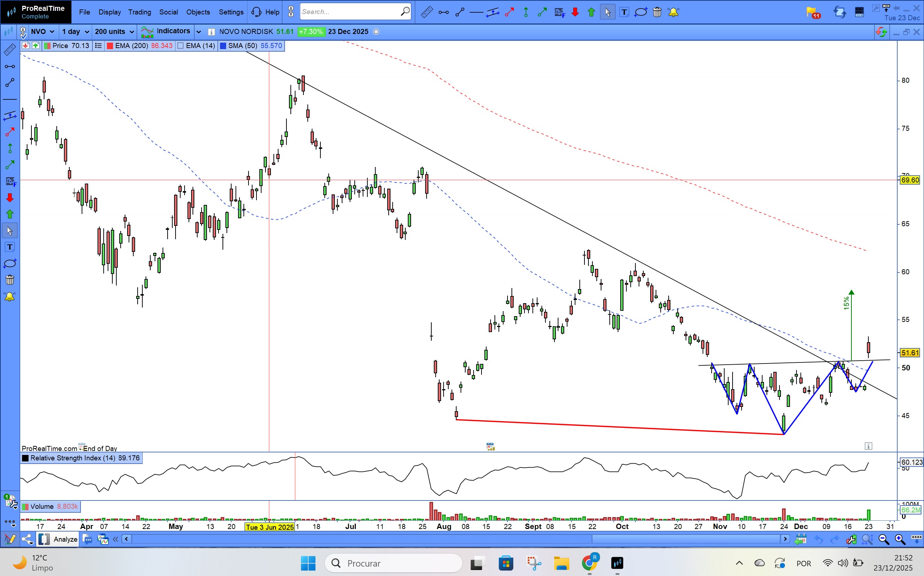
Task: Click the text annotation tool in left sidebar
Action: click(9, 247)
